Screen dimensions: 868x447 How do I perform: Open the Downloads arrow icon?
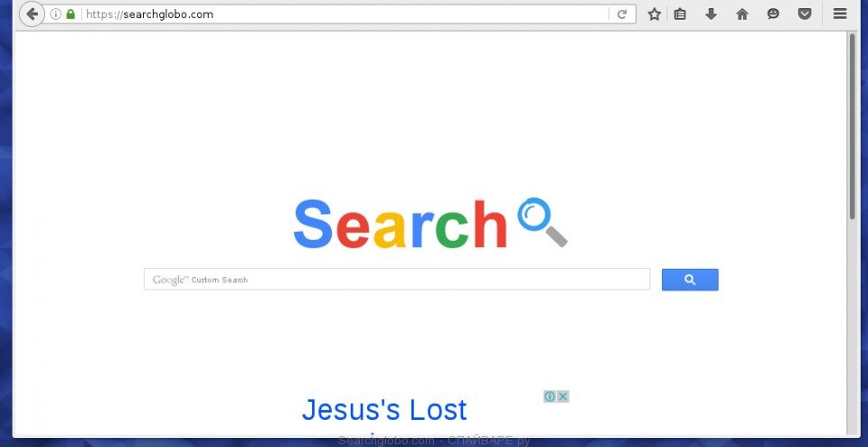[x=712, y=14]
